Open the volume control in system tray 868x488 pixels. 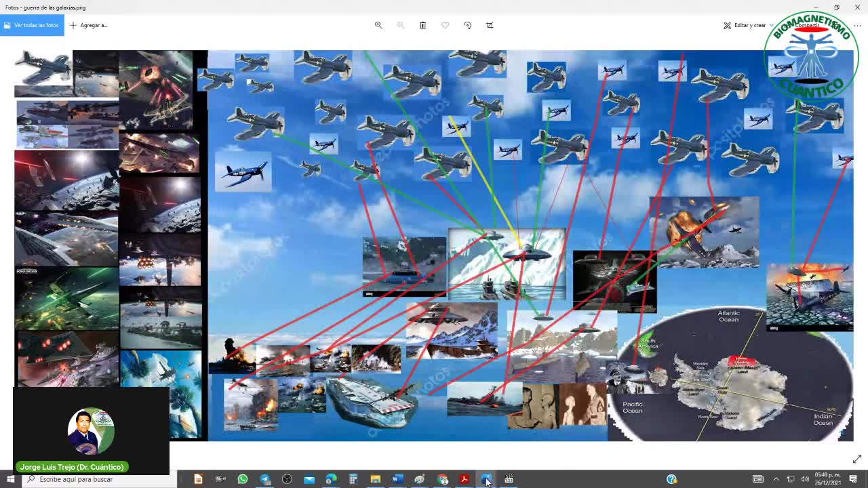click(x=804, y=479)
